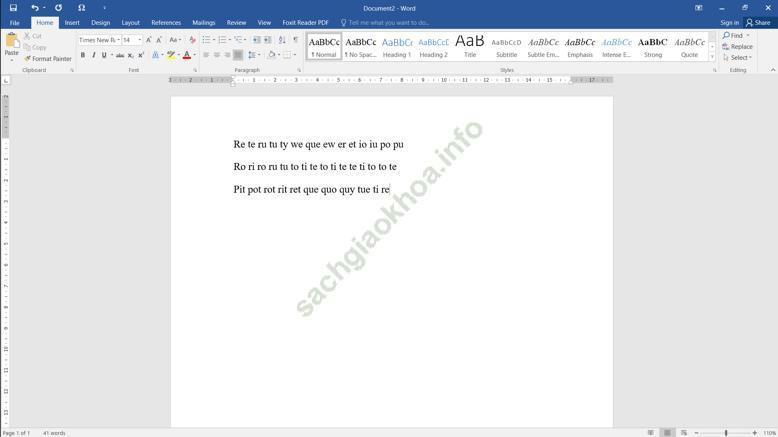This screenshot has height=437, width=778.
Task: Apply the Heading 2 style
Action: coord(434,47)
